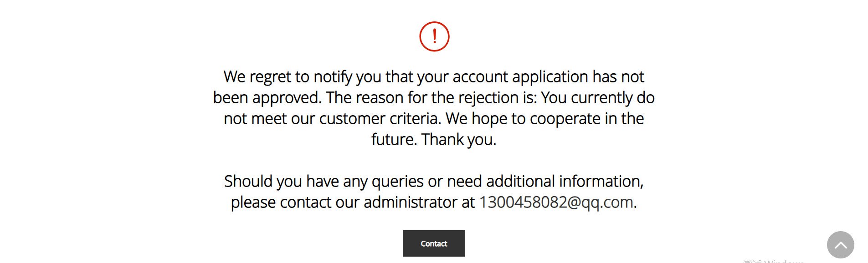
Task: Click the words "additional information"
Action: click(565, 182)
